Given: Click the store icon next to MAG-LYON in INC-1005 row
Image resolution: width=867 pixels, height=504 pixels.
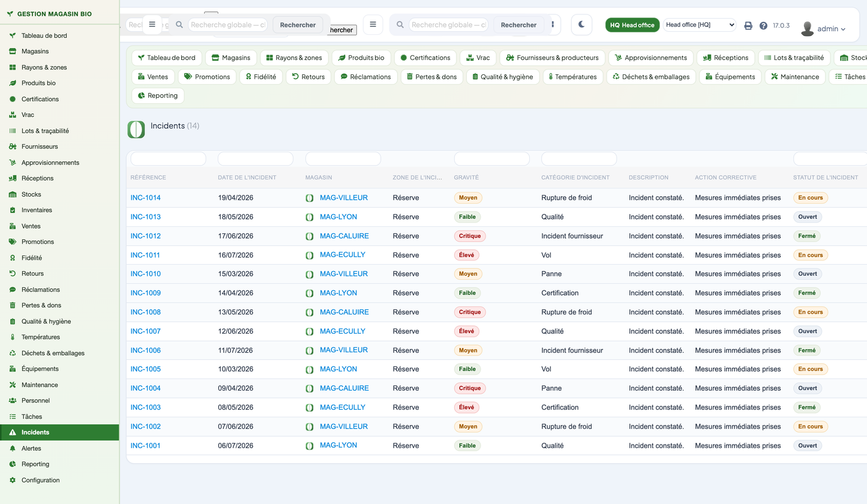Looking at the screenshot, I should pyautogui.click(x=310, y=370).
